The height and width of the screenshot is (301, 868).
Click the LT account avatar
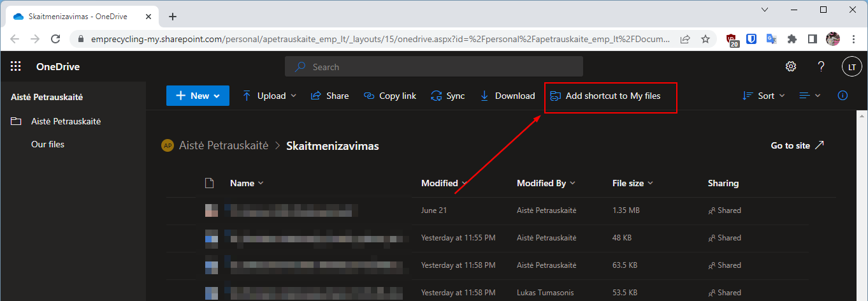[x=851, y=66]
